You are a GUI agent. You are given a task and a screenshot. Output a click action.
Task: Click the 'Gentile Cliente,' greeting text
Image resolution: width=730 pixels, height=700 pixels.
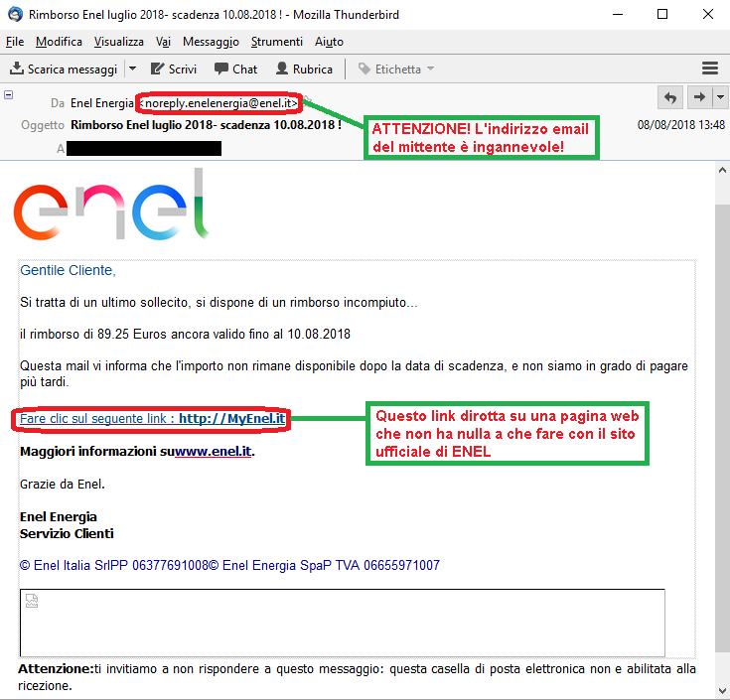[68, 270]
